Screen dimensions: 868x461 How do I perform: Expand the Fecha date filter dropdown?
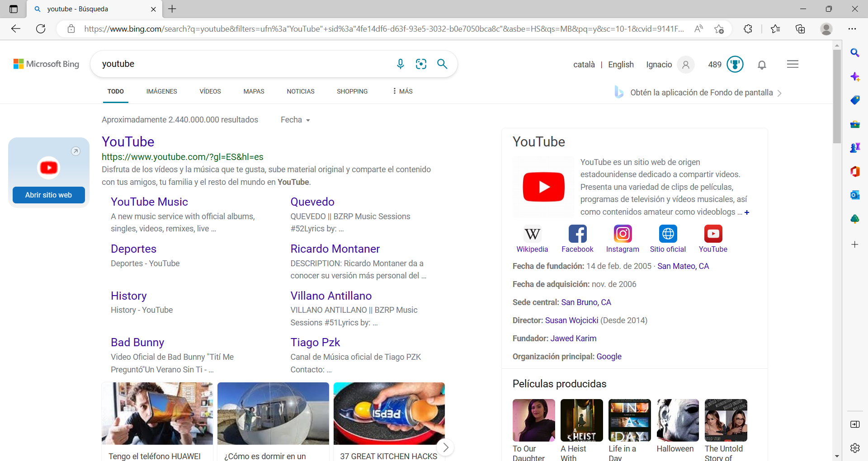295,120
